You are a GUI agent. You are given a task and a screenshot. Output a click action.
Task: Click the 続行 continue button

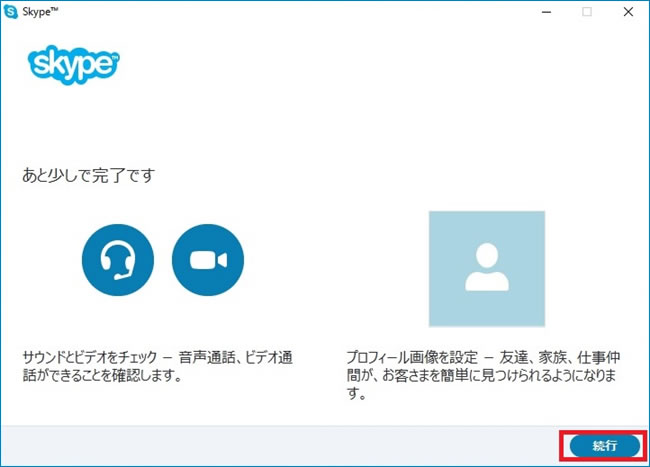[x=605, y=446]
